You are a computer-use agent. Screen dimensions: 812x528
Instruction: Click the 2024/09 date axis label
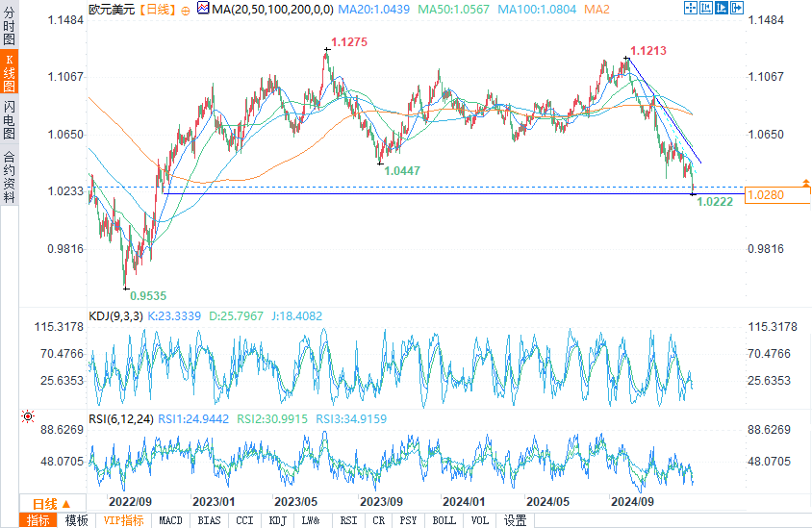pos(632,502)
